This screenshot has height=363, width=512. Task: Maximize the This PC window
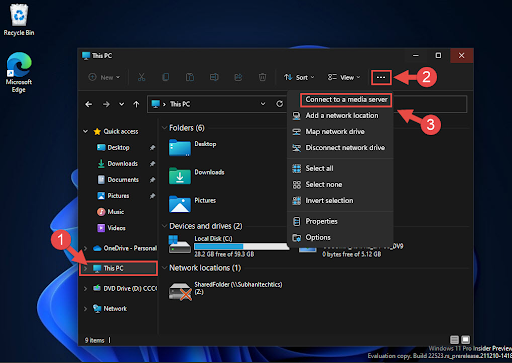click(x=438, y=56)
